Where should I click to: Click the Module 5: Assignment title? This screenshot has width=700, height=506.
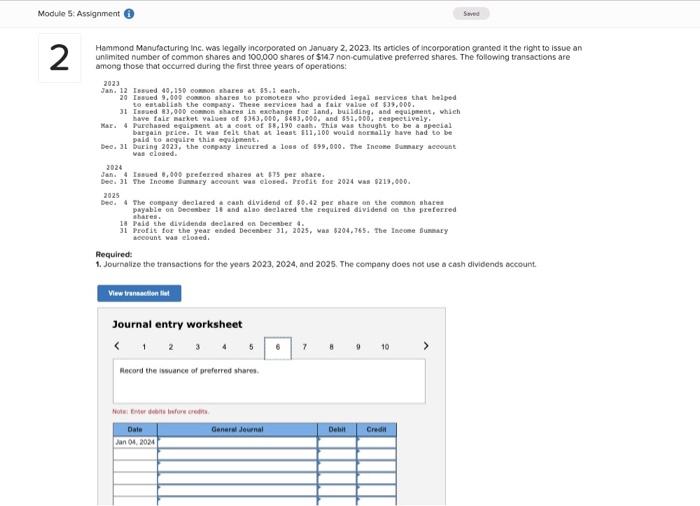click(x=79, y=14)
